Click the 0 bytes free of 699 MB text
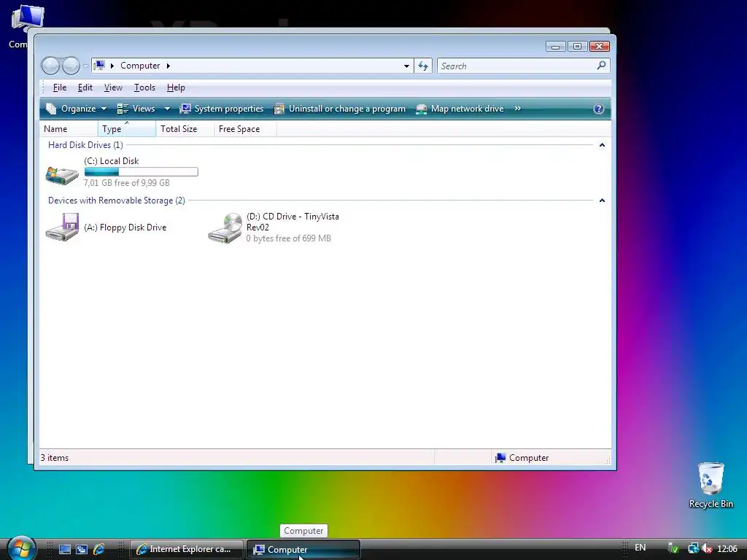747x560 pixels. coord(289,238)
